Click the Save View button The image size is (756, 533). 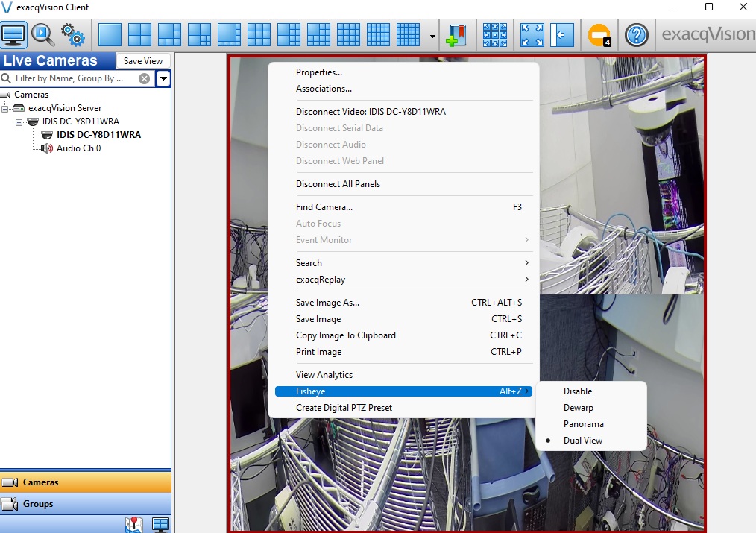(143, 60)
